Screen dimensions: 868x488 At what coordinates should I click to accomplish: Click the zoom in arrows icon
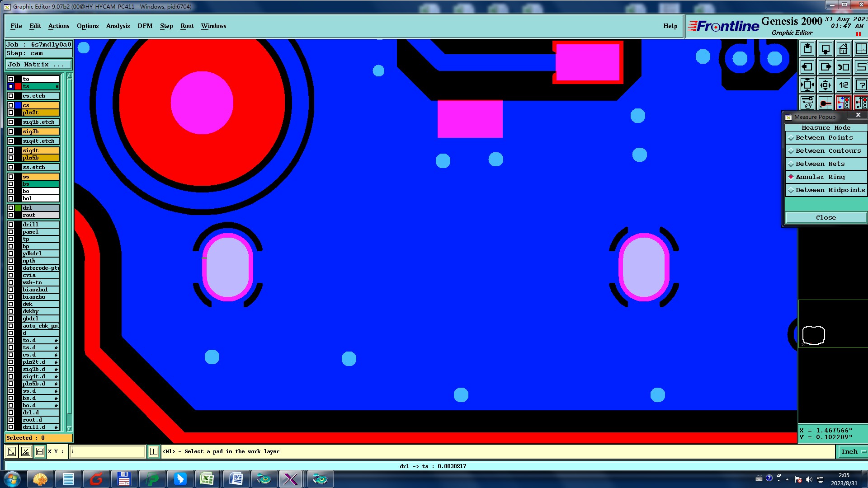pyautogui.click(x=807, y=85)
